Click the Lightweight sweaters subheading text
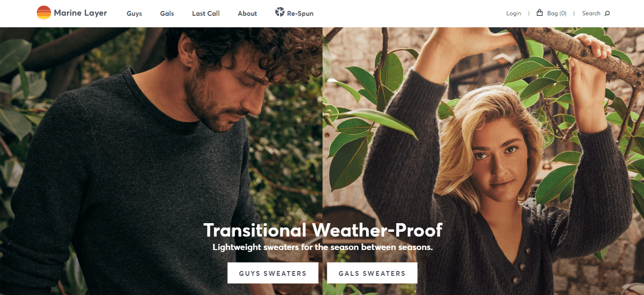Viewport: 644px width, 295px height. pos(322,248)
